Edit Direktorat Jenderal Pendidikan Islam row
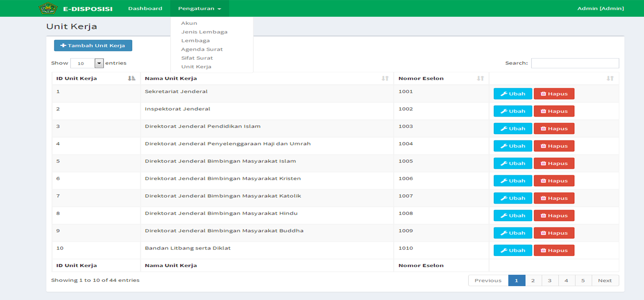This screenshot has height=300, width=644. point(512,129)
